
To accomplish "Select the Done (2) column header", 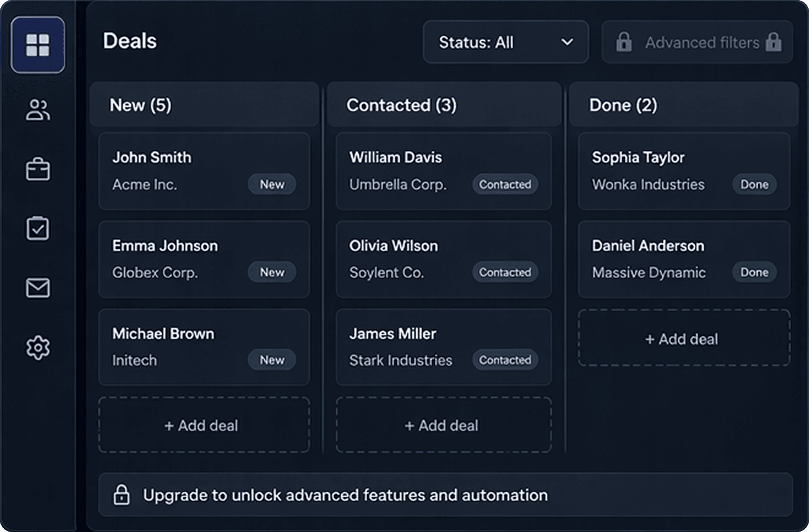I will pos(684,105).
